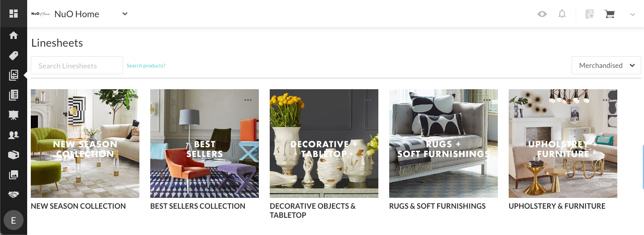Toggle the eye preview icon in header

point(542,14)
